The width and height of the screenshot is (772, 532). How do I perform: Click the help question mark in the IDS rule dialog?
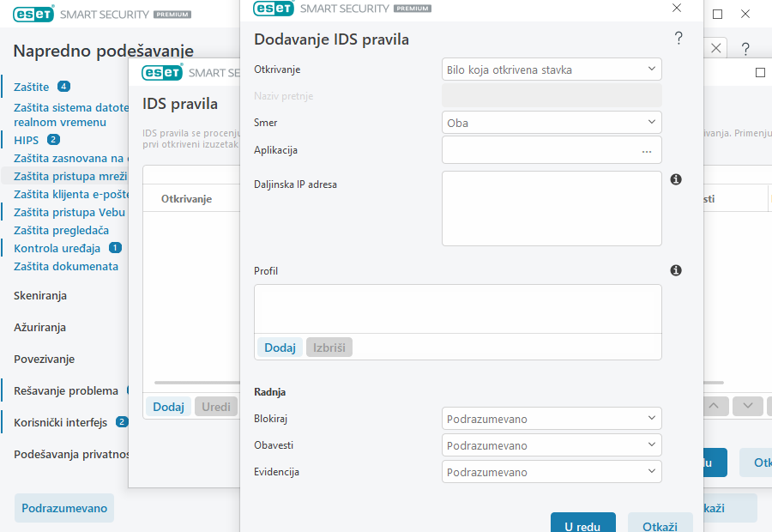coord(679,39)
